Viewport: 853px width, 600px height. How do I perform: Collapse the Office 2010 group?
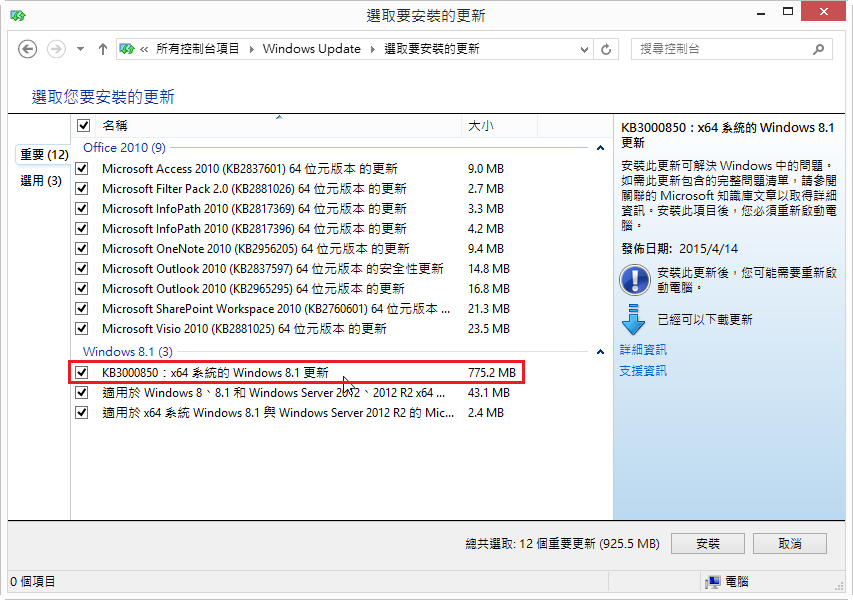600,148
